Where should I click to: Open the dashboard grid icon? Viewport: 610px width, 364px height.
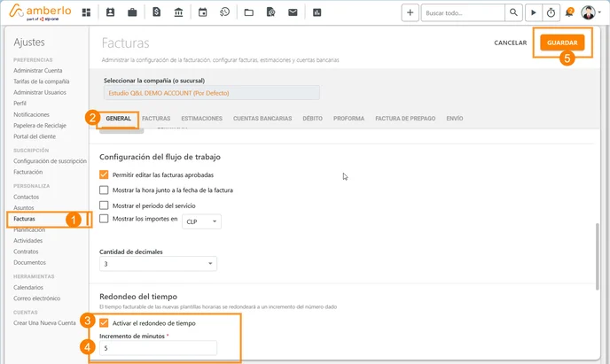click(x=86, y=12)
